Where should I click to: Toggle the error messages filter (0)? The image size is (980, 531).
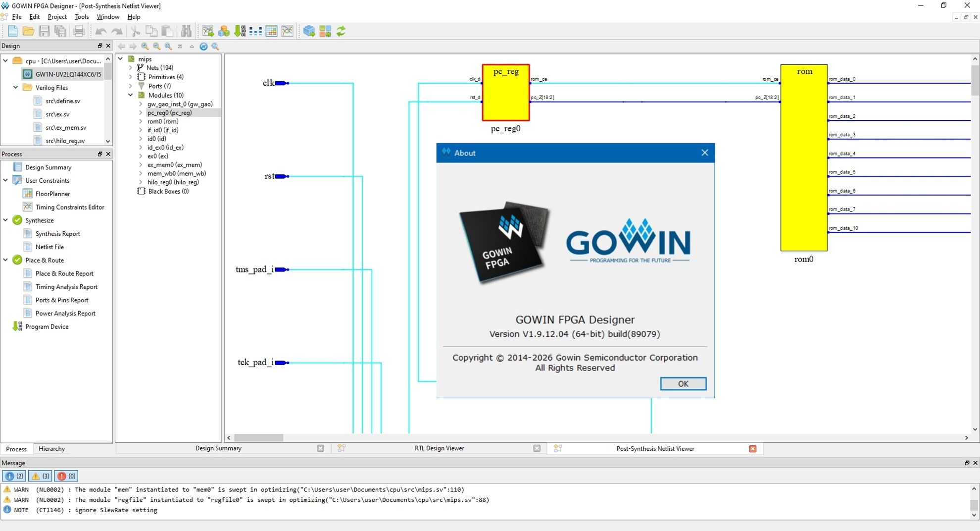click(66, 476)
